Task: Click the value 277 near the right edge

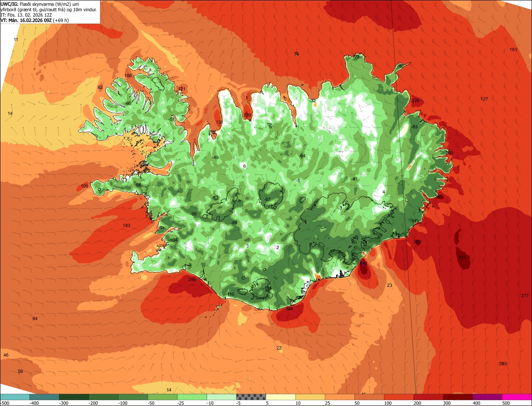Action: tap(525, 296)
